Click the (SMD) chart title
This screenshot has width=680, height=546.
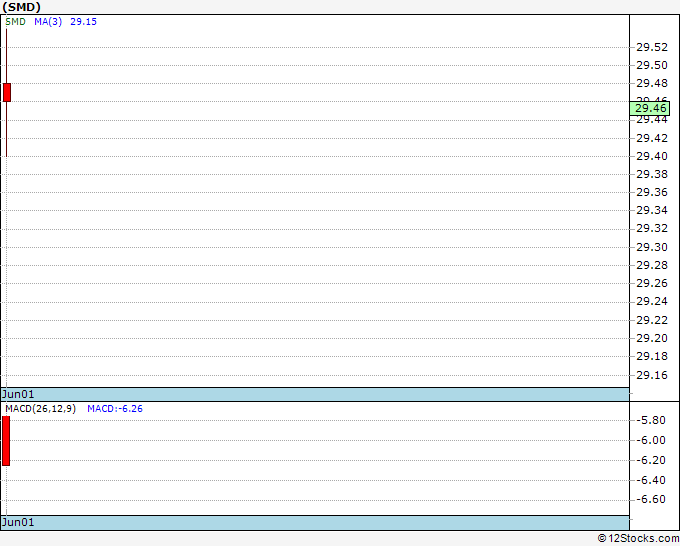coord(22,7)
